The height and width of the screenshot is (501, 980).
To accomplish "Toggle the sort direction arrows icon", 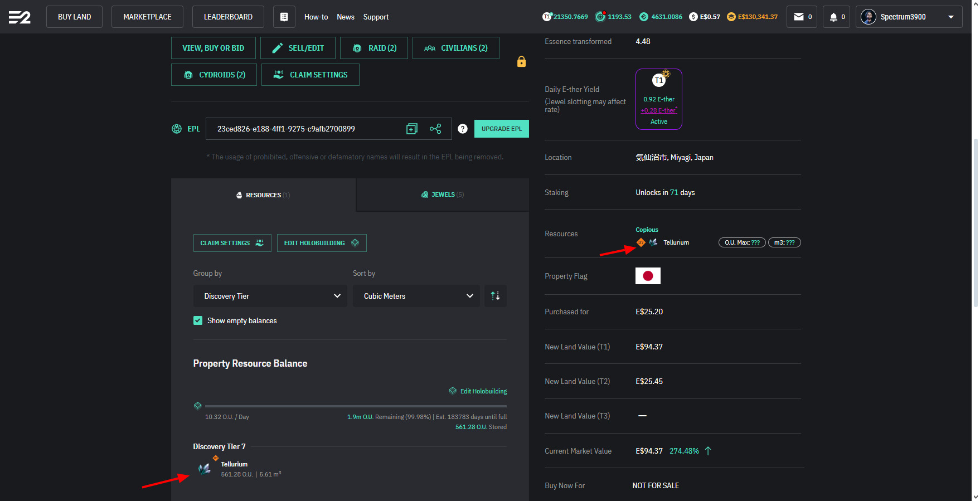I will click(x=495, y=296).
